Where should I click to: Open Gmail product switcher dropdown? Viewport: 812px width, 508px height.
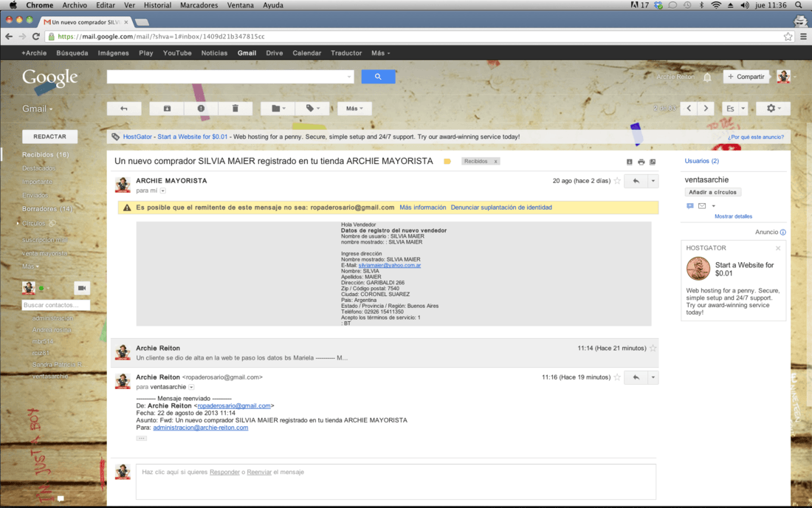coord(38,109)
